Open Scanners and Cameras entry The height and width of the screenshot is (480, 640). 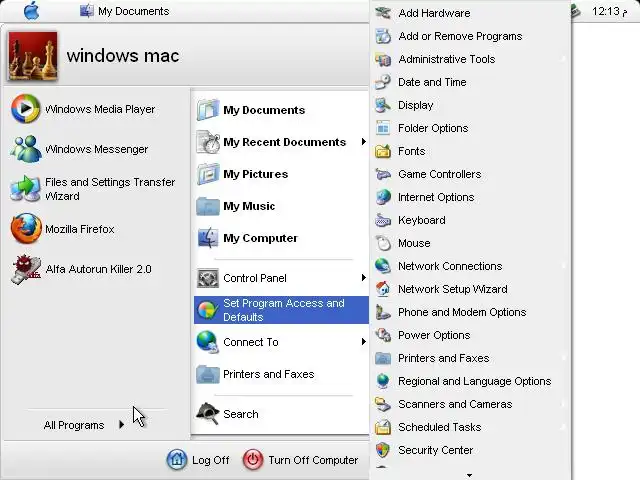coord(470,404)
